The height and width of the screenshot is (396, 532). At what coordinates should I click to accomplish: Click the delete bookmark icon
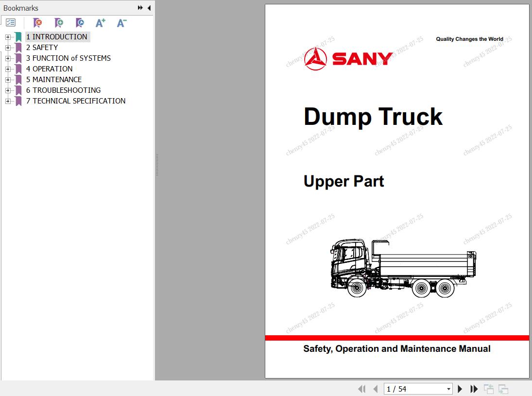point(38,23)
